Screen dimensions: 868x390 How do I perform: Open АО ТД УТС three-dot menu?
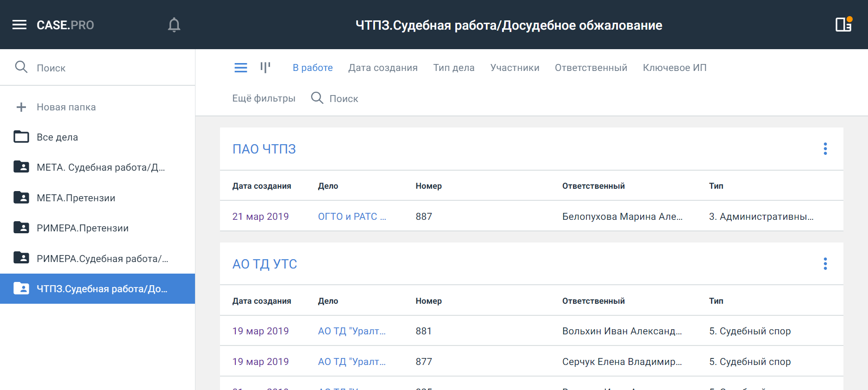point(825,264)
